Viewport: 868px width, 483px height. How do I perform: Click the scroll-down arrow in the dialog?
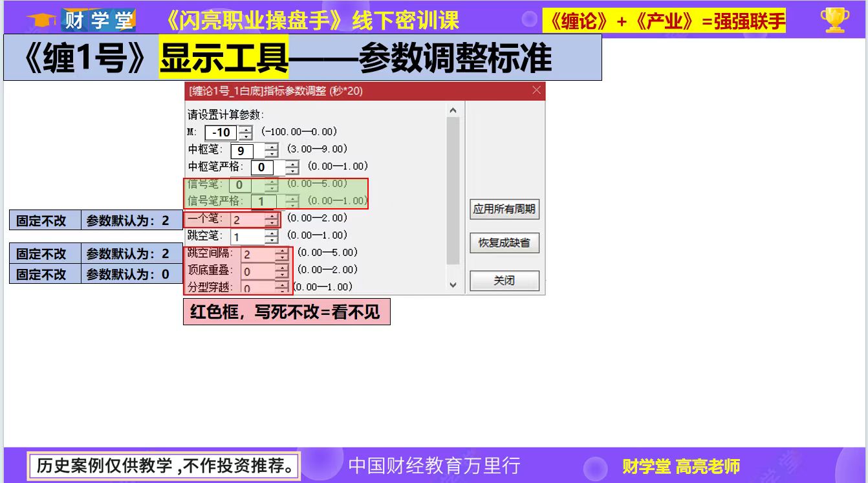[x=453, y=283]
